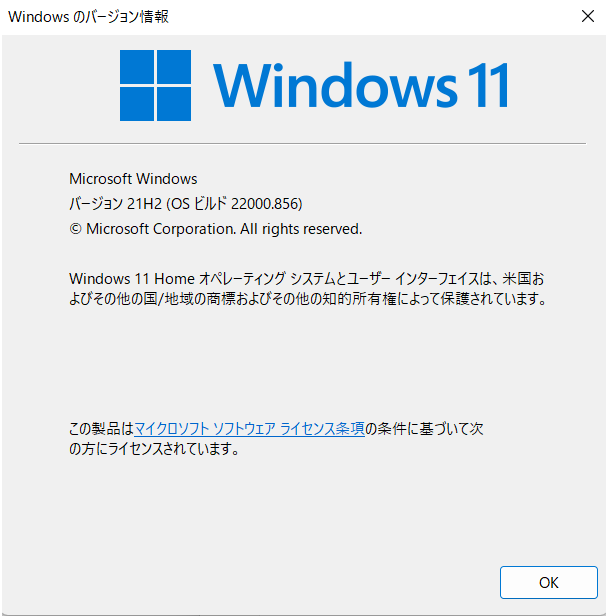Click the lower-right pane of the Windows logo

[174, 104]
